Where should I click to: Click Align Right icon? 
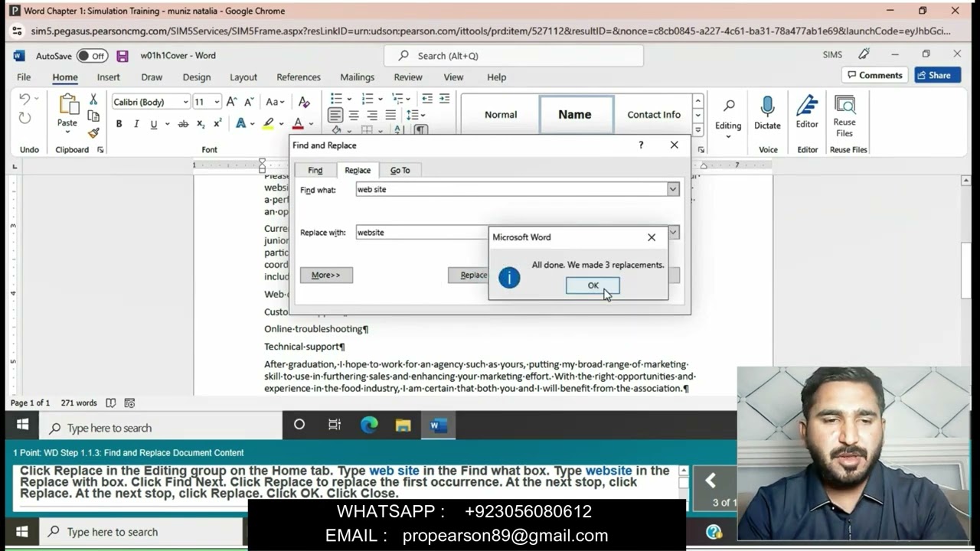pyautogui.click(x=372, y=116)
